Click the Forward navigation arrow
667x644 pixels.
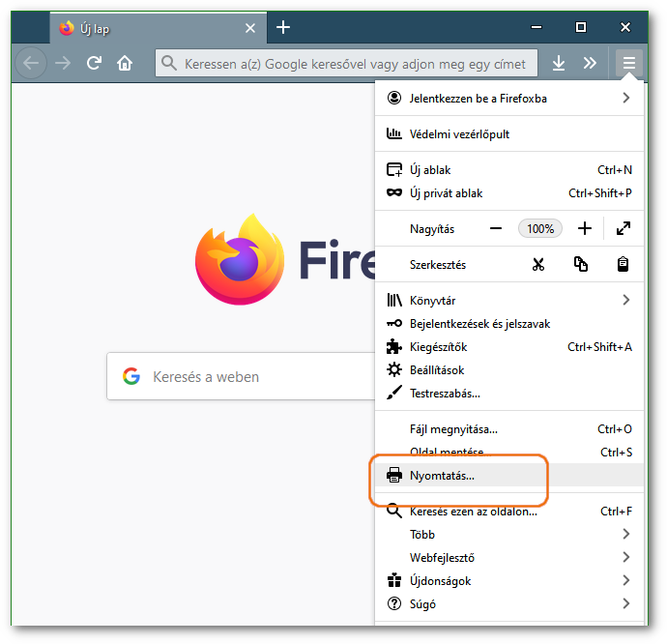63,64
